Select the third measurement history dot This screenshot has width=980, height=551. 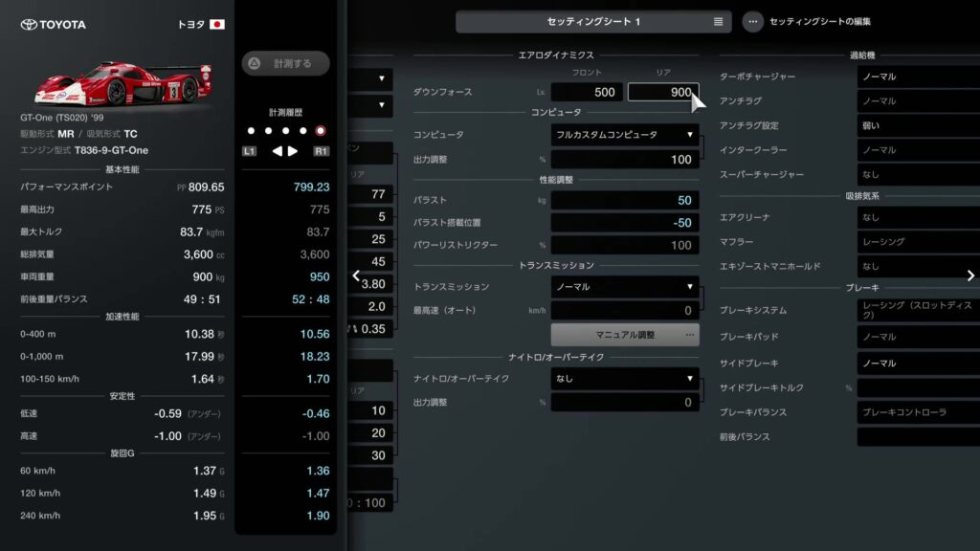pyautogui.click(x=285, y=131)
